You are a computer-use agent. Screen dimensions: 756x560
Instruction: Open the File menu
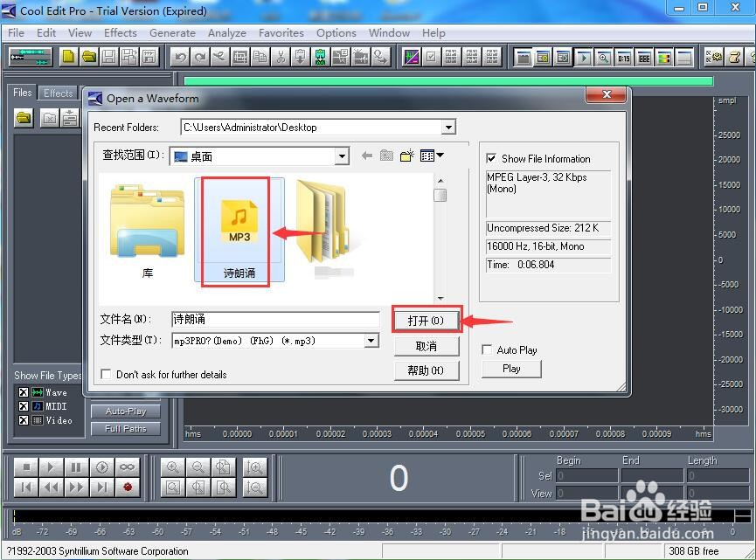[16, 33]
